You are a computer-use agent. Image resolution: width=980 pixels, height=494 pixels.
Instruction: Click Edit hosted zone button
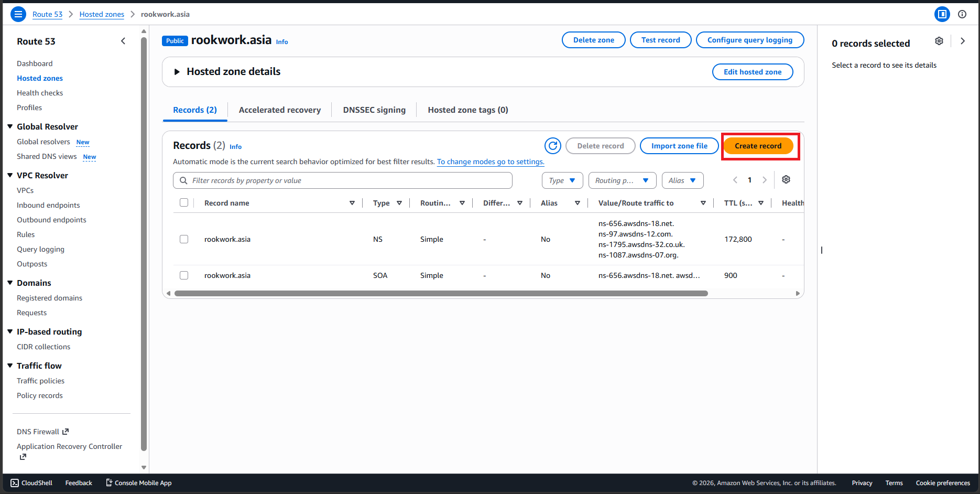coord(753,72)
